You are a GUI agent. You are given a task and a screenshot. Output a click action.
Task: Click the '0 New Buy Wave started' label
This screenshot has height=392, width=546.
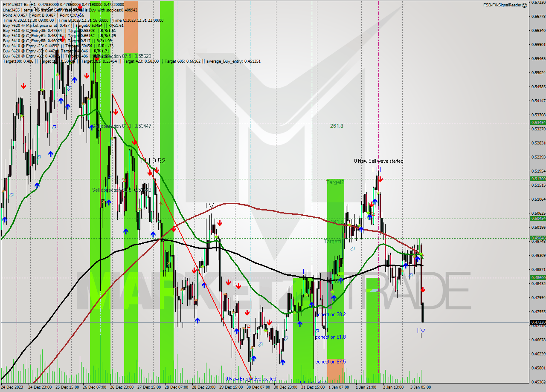coord(251,379)
